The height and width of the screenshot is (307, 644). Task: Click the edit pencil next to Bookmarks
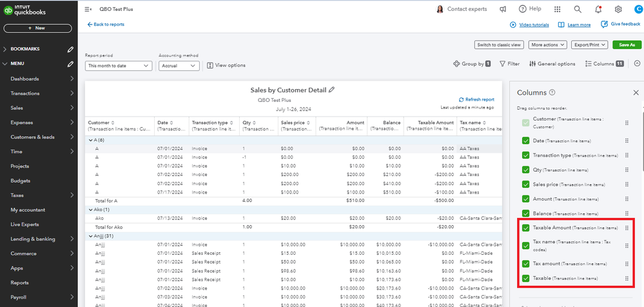pos(70,49)
